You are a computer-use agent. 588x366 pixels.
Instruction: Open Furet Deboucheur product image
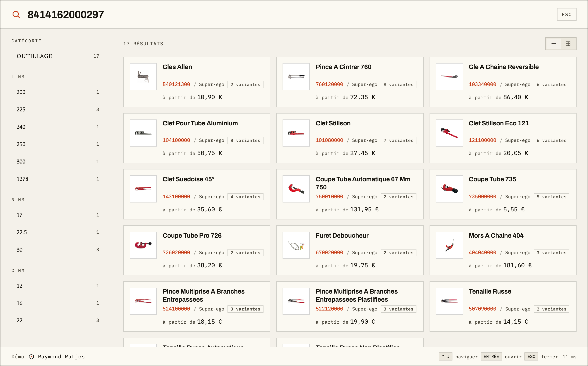point(296,245)
